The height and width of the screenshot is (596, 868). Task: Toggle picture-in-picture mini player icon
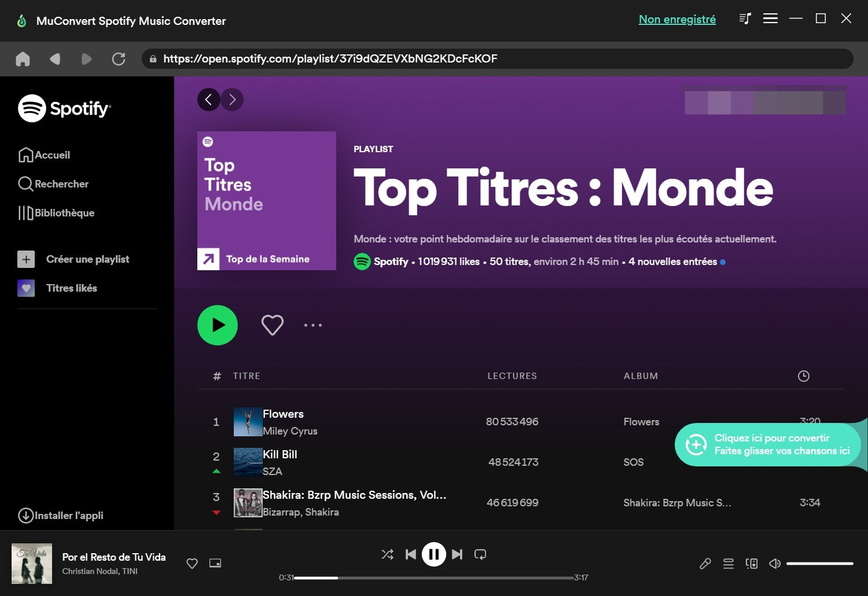(x=215, y=563)
